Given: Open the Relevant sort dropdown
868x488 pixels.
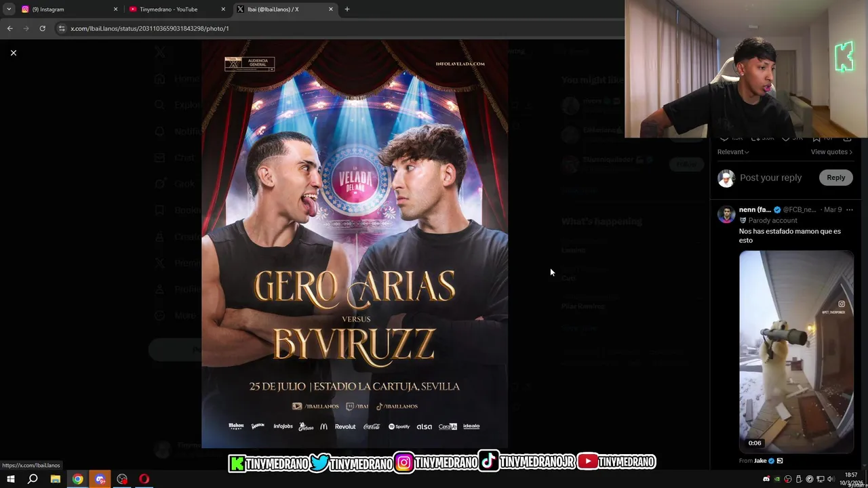Looking at the screenshot, I should (x=733, y=152).
